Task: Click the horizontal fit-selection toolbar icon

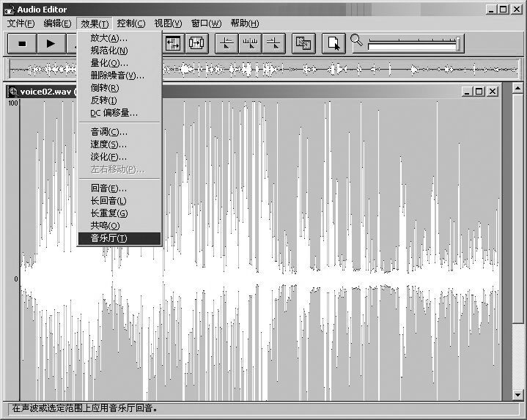Action: coord(174,43)
